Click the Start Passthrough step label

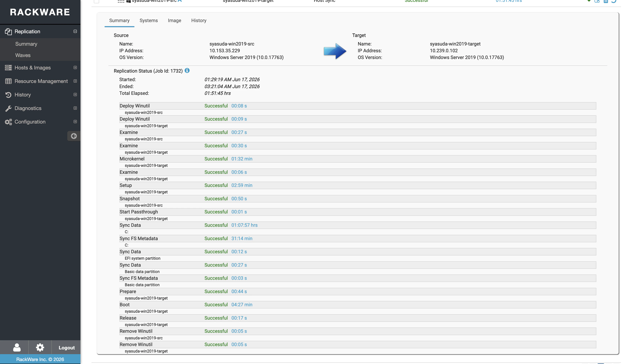click(x=139, y=212)
